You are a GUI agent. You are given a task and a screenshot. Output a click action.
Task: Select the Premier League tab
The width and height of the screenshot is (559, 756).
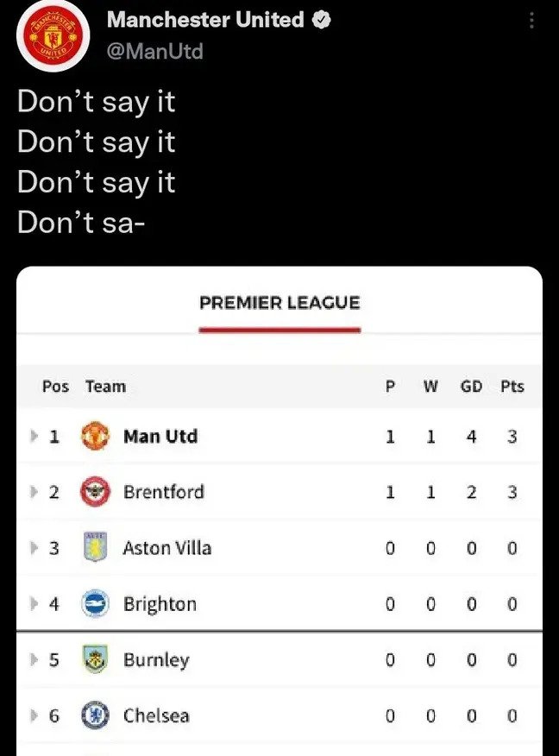click(279, 304)
